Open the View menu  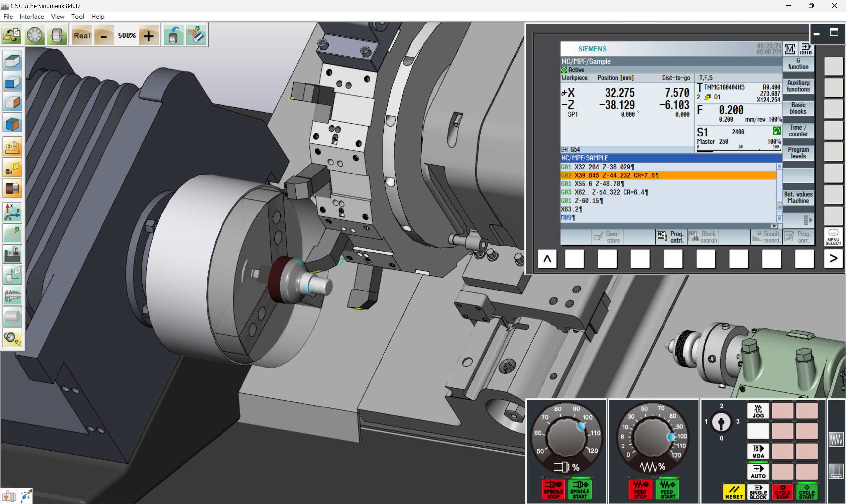point(58,16)
